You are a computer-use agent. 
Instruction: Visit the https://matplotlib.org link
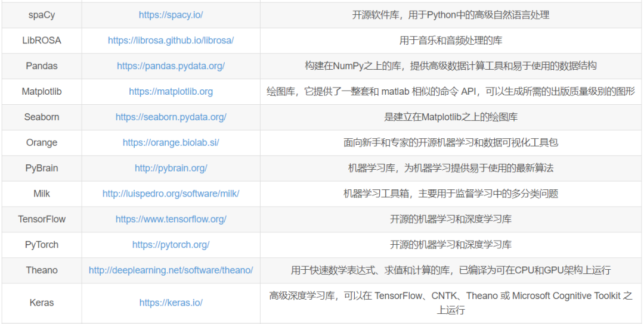(x=171, y=92)
